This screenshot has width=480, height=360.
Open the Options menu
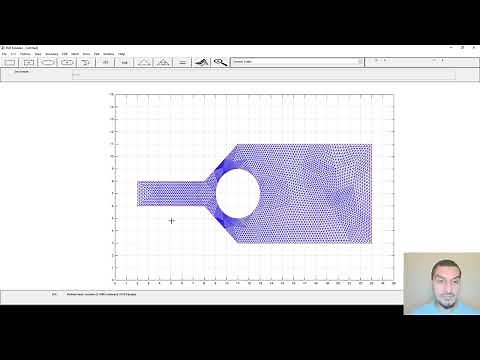coord(25,54)
